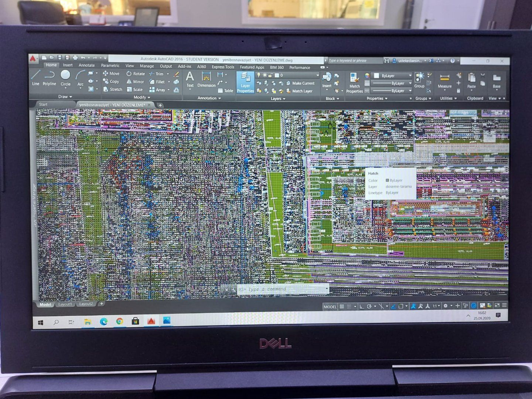532x399 pixels.
Task: Click the Trim tool
Action: tap(156, 74)
